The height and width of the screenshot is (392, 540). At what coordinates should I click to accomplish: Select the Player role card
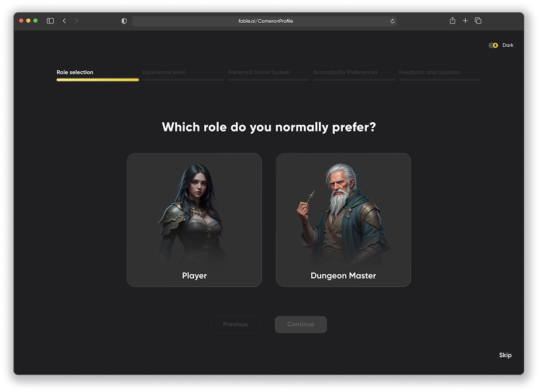[194, 220]
